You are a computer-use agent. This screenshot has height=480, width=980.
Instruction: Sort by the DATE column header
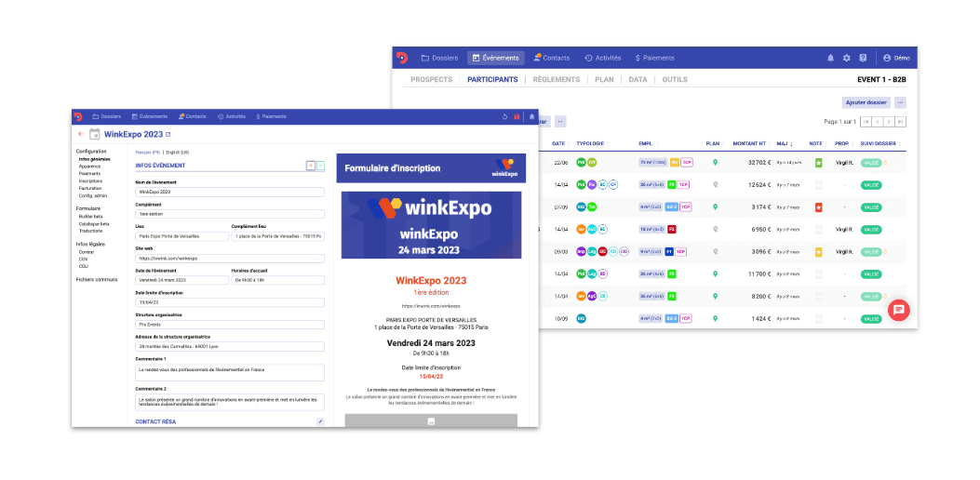pyautogui.click(x=558, y=143)
